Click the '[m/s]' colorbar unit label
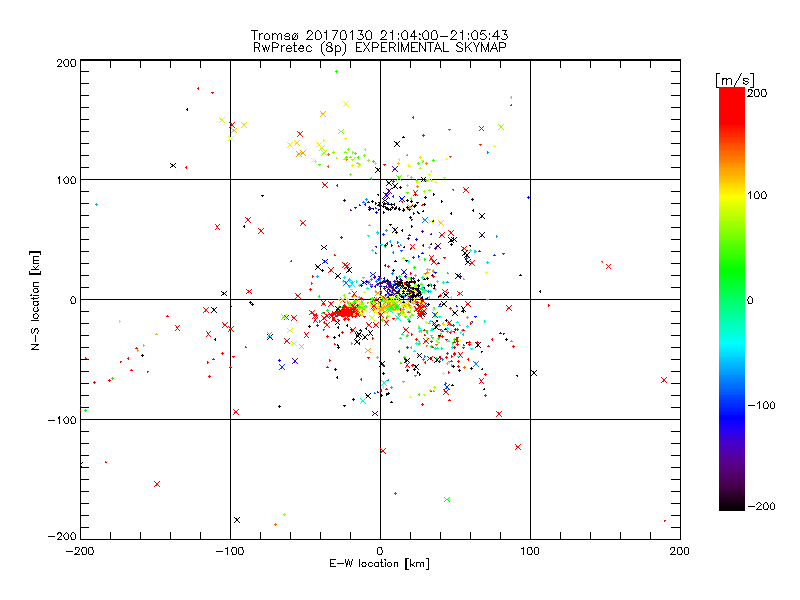The width and height of the screenshot is (800, 600). point(735,80)
